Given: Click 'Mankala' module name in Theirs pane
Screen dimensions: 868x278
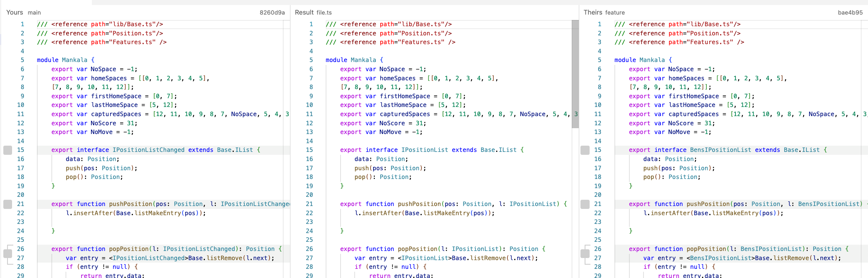Looking at the screenshot, I should 652,60.
